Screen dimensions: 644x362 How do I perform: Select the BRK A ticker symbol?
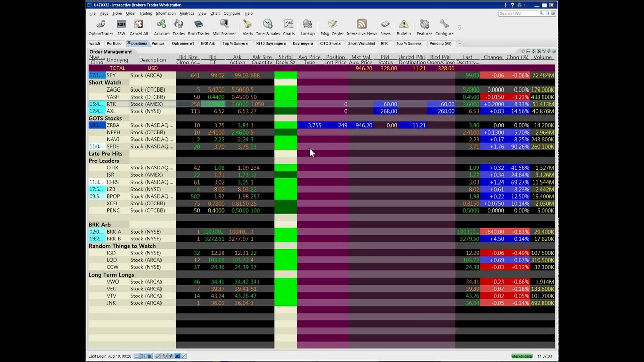[114, 232]
